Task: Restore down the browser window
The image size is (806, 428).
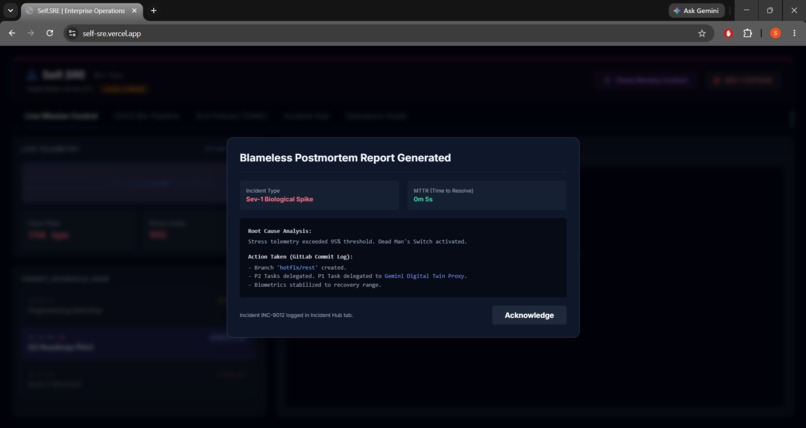Action: pos(770,10)
